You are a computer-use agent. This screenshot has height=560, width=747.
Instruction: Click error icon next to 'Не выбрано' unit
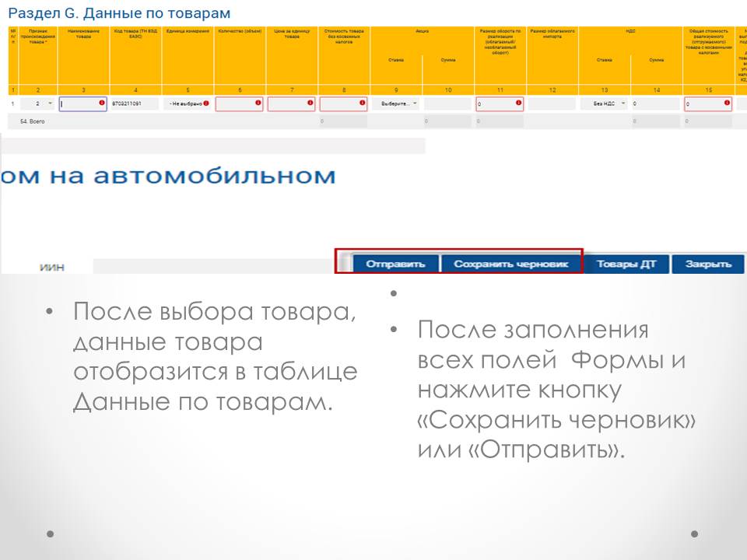[206, 103]
